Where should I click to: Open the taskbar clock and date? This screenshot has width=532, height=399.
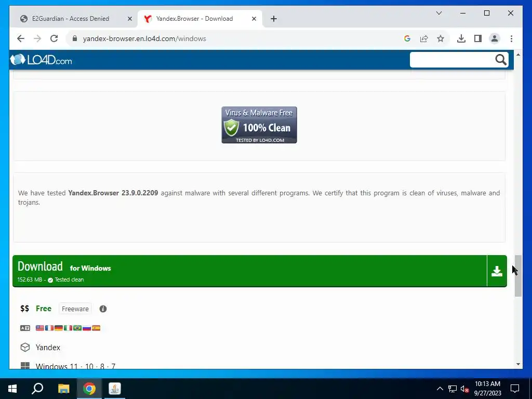pyautogui.click(x=487, y=389)
